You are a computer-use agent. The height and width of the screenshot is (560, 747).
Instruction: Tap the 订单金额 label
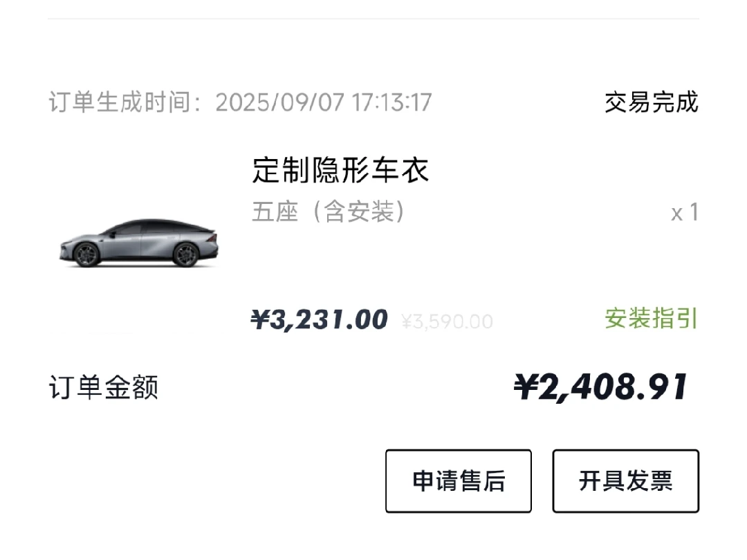coord(104,387)
